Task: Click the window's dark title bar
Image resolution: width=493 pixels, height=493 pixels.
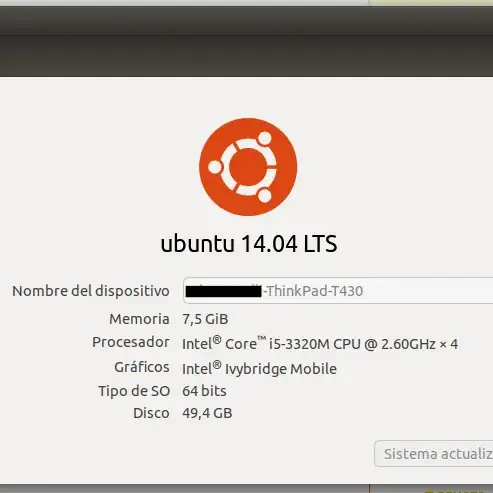Action: click(246, 21)
